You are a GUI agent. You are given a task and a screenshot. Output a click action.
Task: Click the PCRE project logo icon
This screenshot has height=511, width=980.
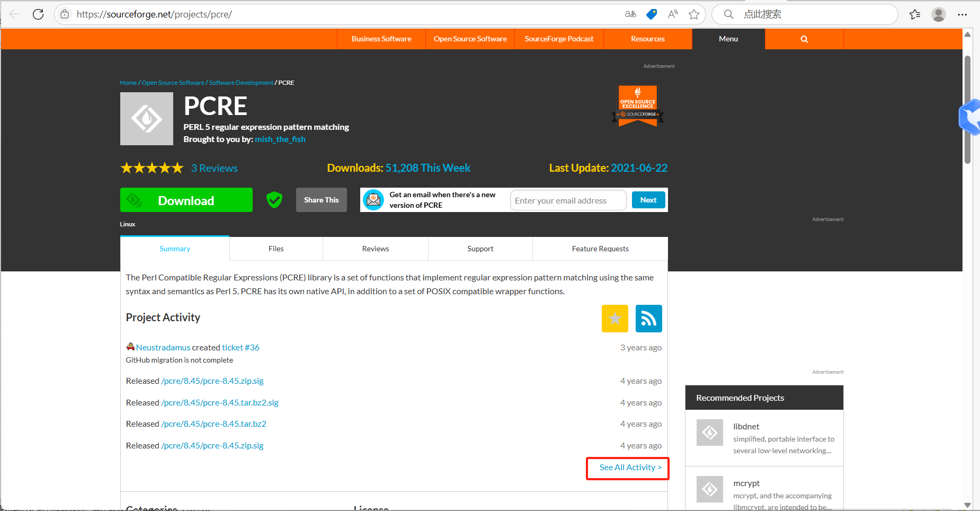(x=147, y=119)
